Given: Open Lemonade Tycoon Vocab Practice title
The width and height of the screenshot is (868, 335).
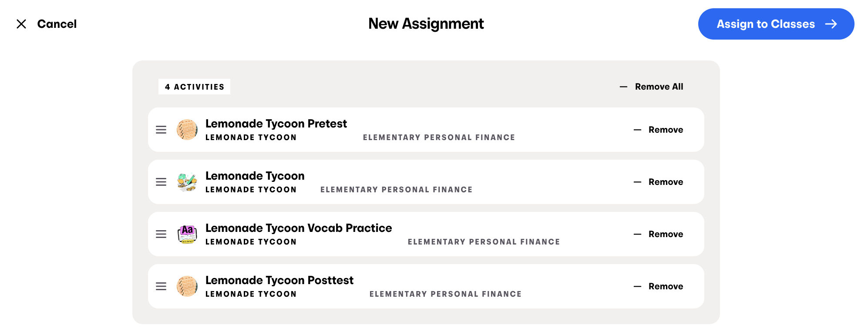Looking at the screenshot, I should (x=299, y=228).
